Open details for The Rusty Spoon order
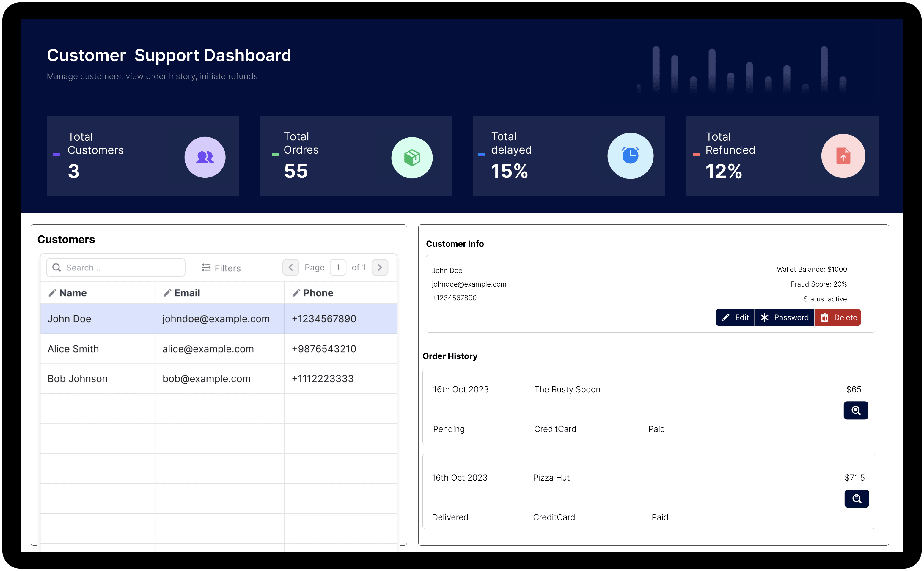924x571 pixels. (x=856, y=410)
